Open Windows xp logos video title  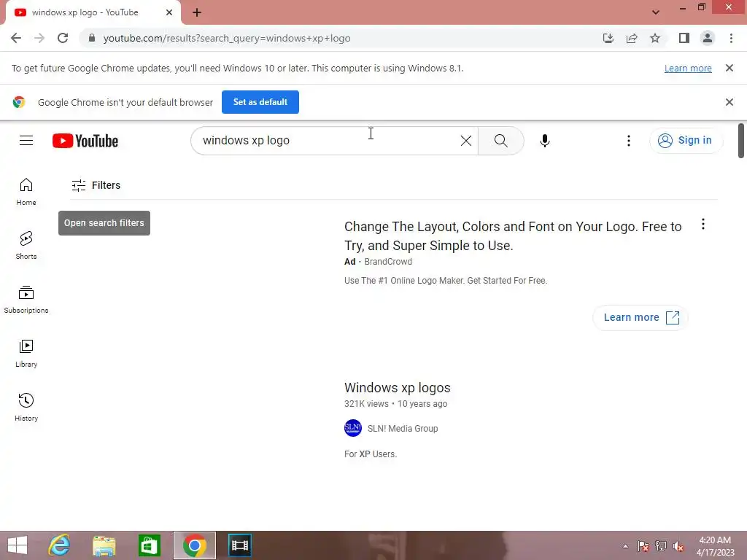pos(398,388)
